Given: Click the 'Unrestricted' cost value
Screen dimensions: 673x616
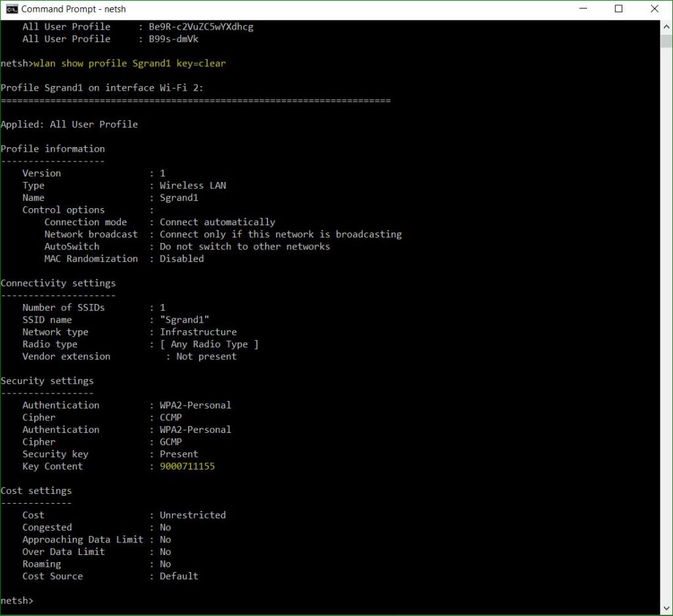Looking at the screenshot, I should (193, 515).
